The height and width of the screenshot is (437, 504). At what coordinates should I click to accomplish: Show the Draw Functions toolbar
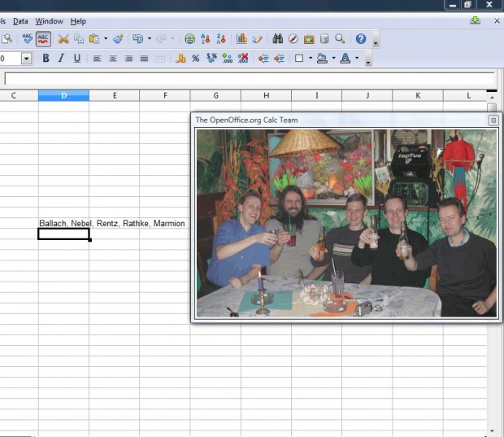click(x=257, y=39)
